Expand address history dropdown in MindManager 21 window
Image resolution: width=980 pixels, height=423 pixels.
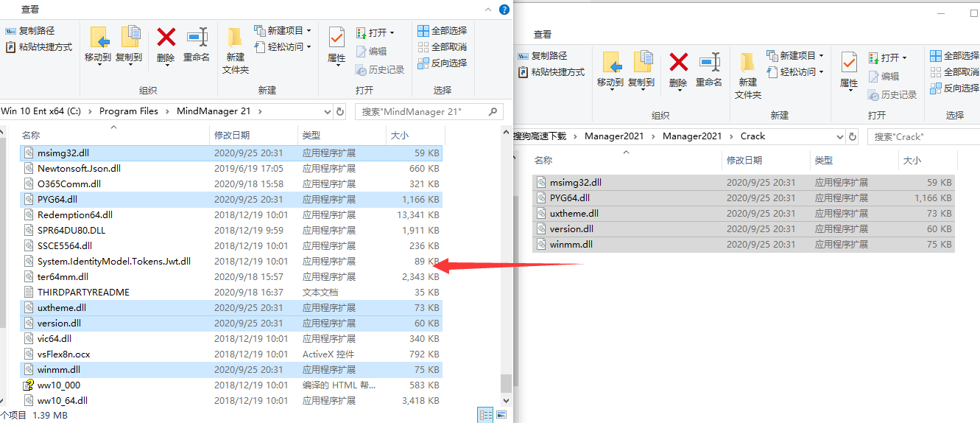327,111
